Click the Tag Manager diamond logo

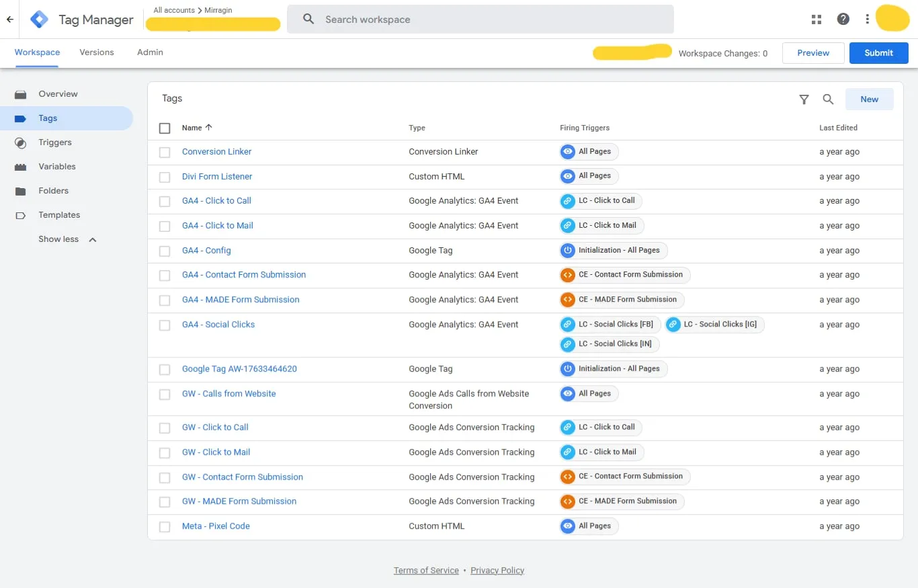pos(40,19)
